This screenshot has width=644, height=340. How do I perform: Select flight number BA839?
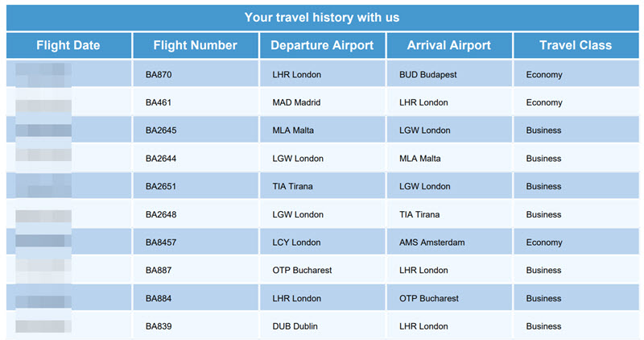coord(159,326)
